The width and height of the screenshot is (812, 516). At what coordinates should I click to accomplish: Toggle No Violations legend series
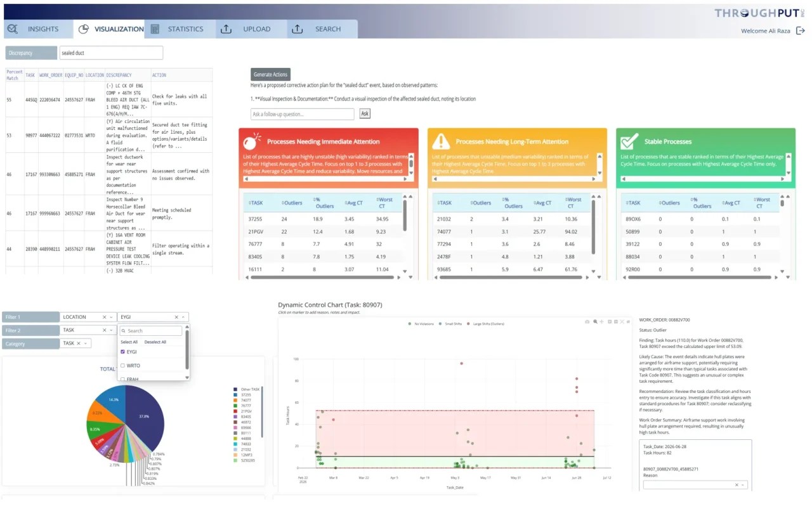point(422,324)
